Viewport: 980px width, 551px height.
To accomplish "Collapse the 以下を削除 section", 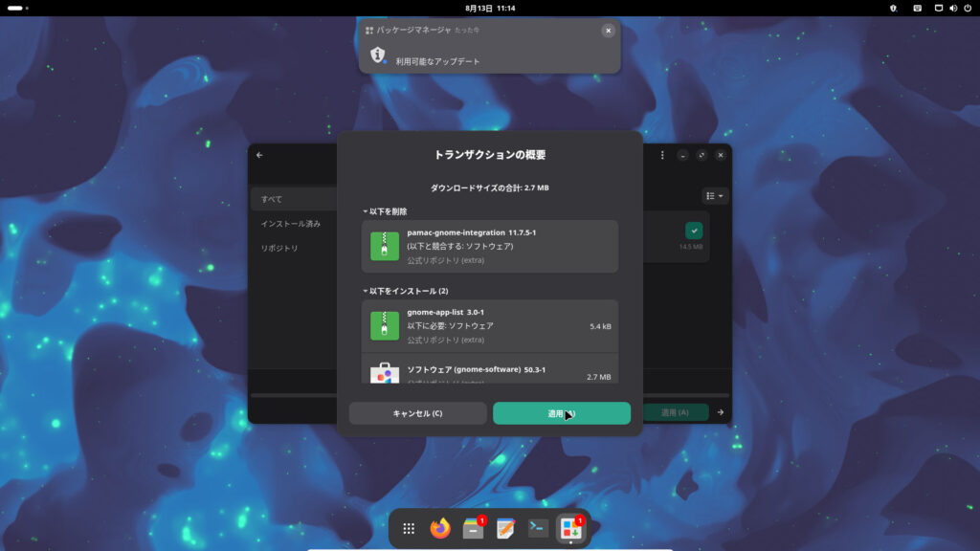I will pos(385,211).
